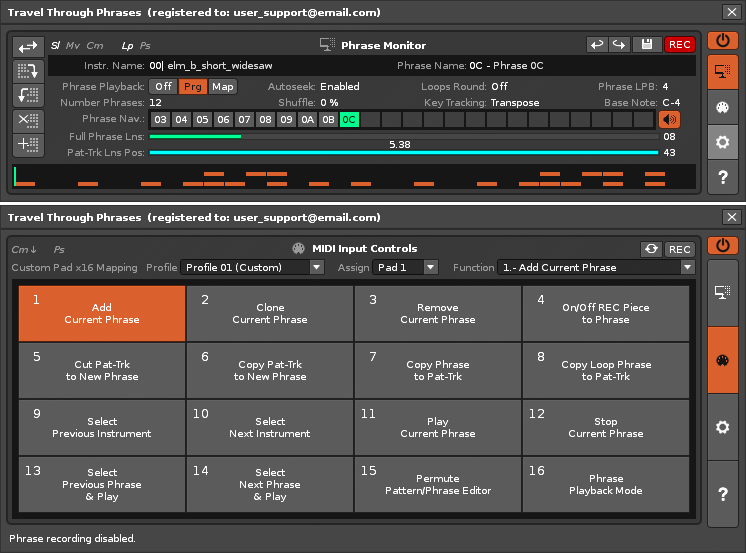Screen dimensions: 746x553
Task: Click the refresh icon in MIDI Input Controls
Action: click(652, 249)
